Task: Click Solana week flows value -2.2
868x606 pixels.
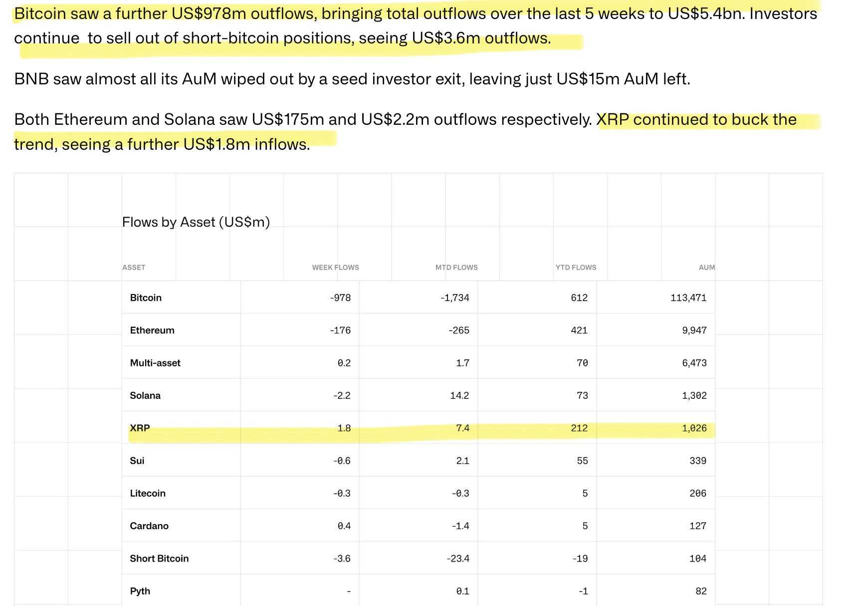Action: 342,396
